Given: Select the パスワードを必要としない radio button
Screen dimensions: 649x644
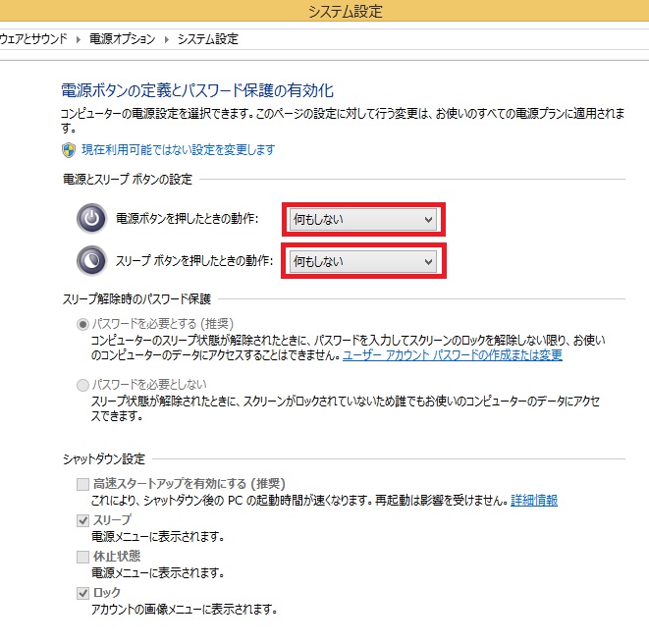Looking at the screenshot, I should 82,384.
